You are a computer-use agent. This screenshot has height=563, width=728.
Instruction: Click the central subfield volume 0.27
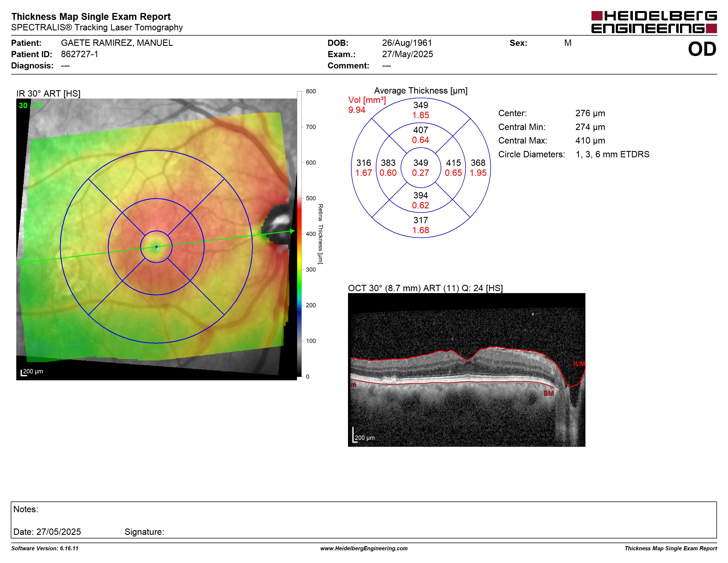point(421,173)
